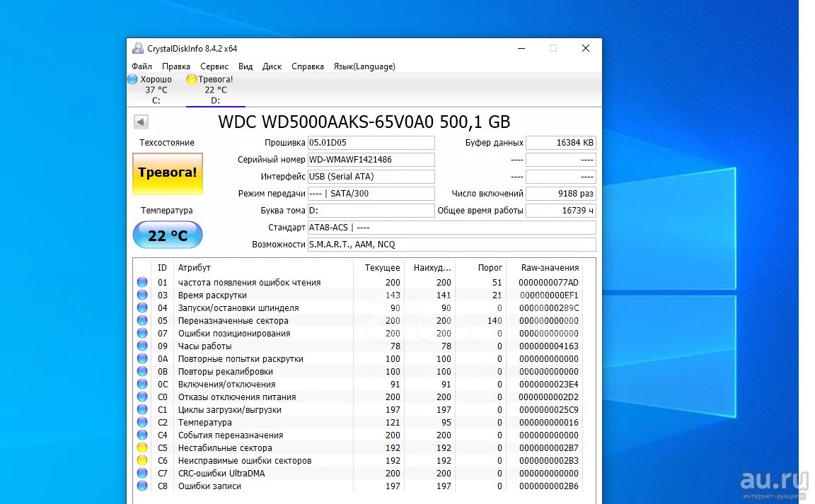Select the 'Циклы загрузки/выгрузки' attribute row

pos(359,409)
